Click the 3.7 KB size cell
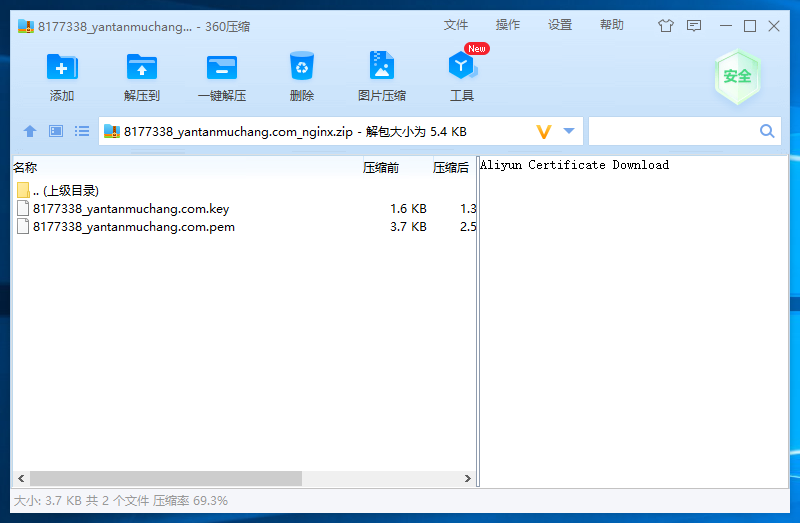 [x=408, y=227]
